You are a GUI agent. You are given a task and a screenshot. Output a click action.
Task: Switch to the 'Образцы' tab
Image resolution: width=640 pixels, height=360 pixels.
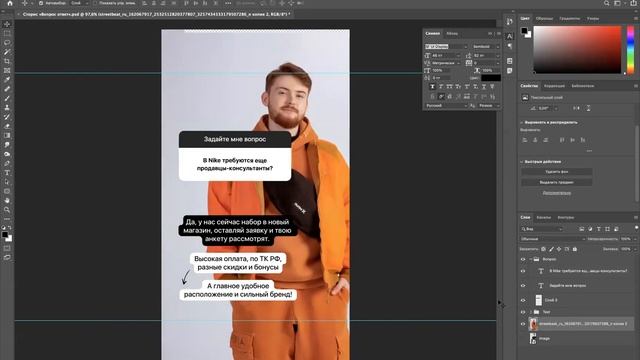(x=544, y=18)
